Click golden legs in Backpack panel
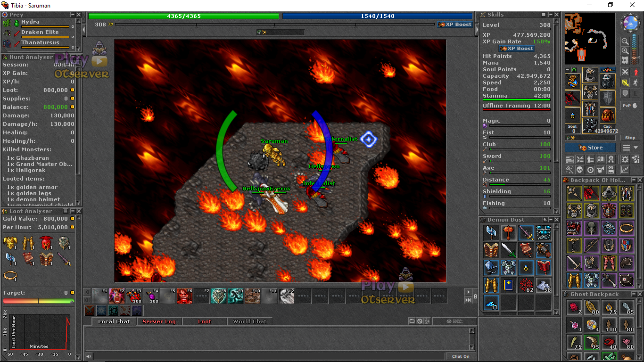 (x=574, y=280)
